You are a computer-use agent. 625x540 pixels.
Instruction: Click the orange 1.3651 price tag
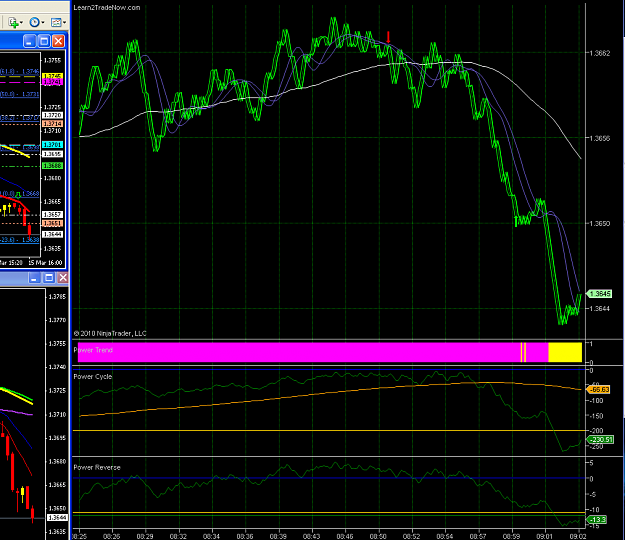[x=52, y=223]
